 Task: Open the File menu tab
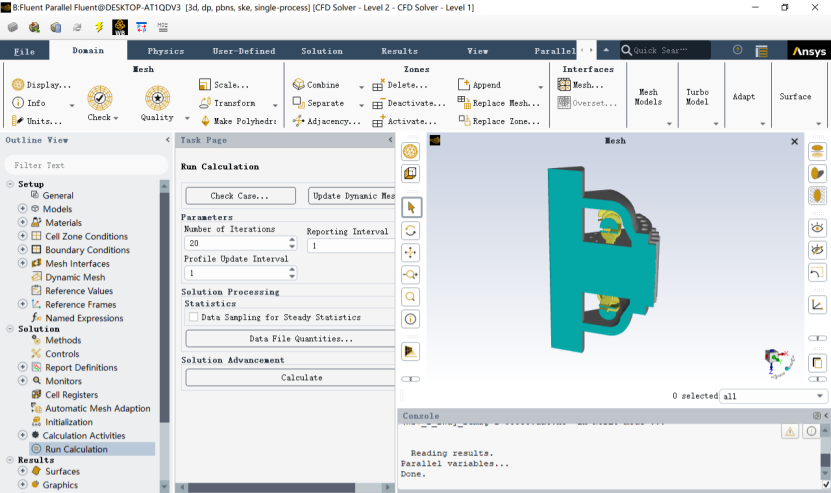point(24,51)
